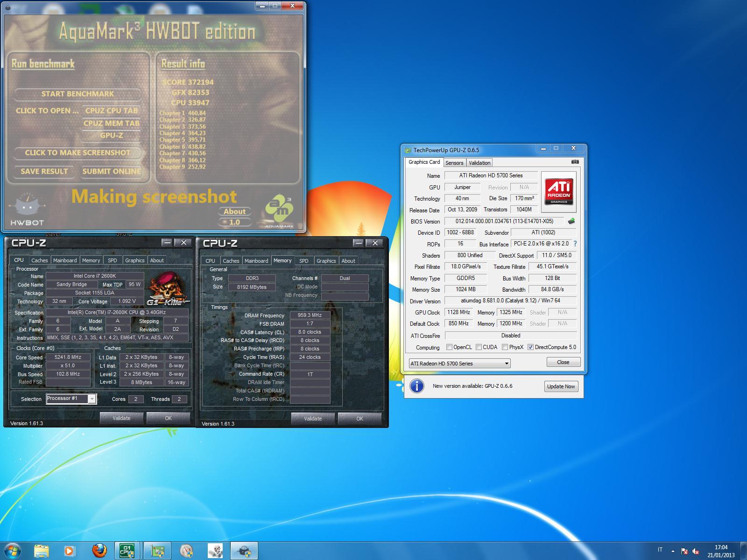
Task: Select the CPU tab in the right CPU-Z window
Action: 211,261
